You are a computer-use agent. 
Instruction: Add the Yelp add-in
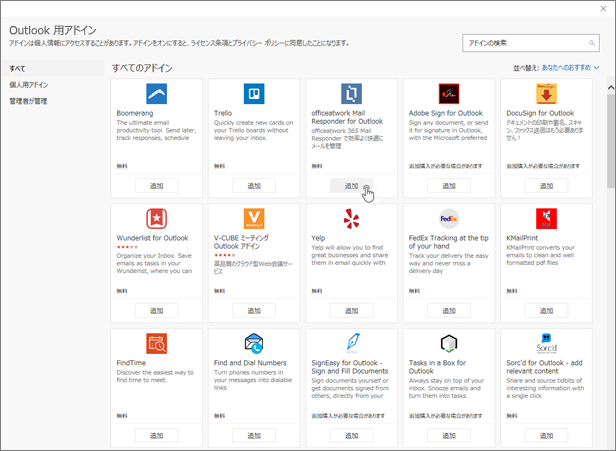point(351,311)
